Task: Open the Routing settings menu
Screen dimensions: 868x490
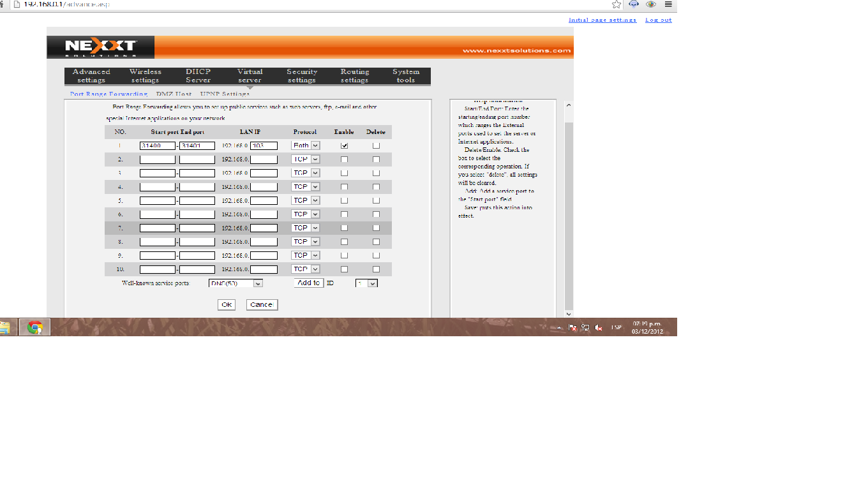Action: click(x=355, y=76)
